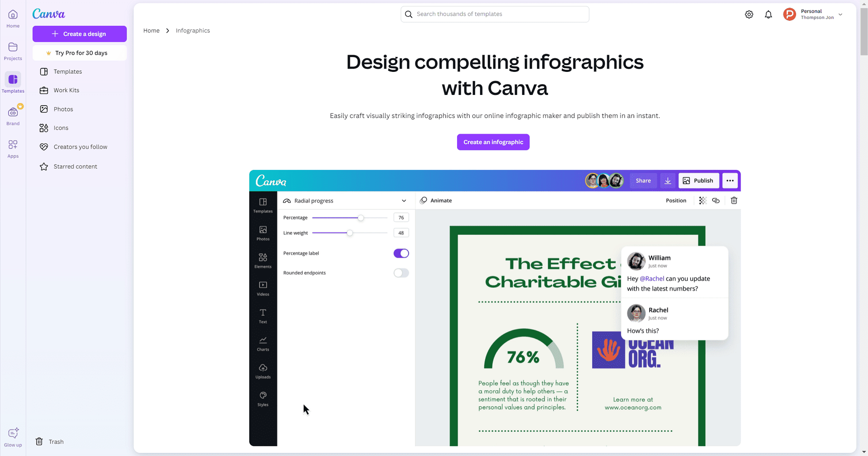The image size is (868, 456).
Task: Click the search magnifier icon
Action: pyautogui.click(x=409, y=14)
